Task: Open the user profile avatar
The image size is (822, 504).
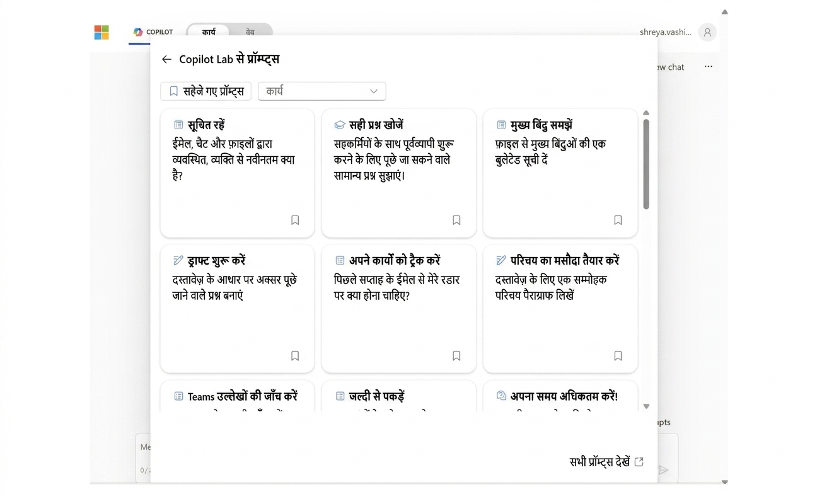Action: (707, 32)
